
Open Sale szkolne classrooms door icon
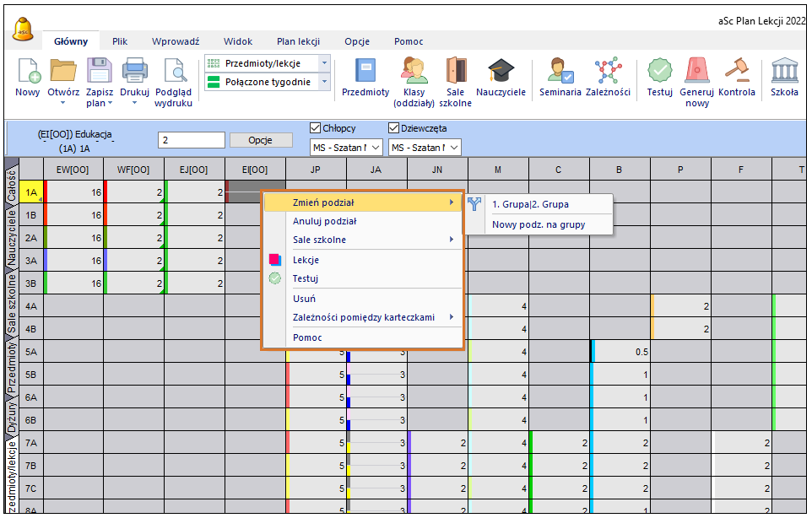(456, 70)
